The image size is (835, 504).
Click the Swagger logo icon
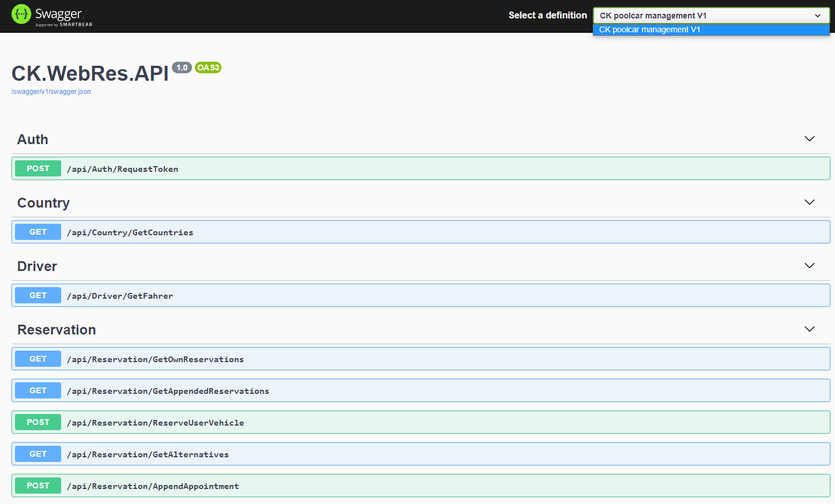(20, 14)
